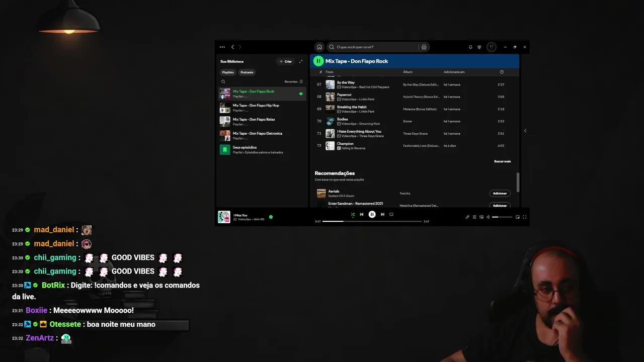Viewport: 644px width, 362px height.
Task: Select the Podcasts filter chip
Action: click(x=247, y=72)
